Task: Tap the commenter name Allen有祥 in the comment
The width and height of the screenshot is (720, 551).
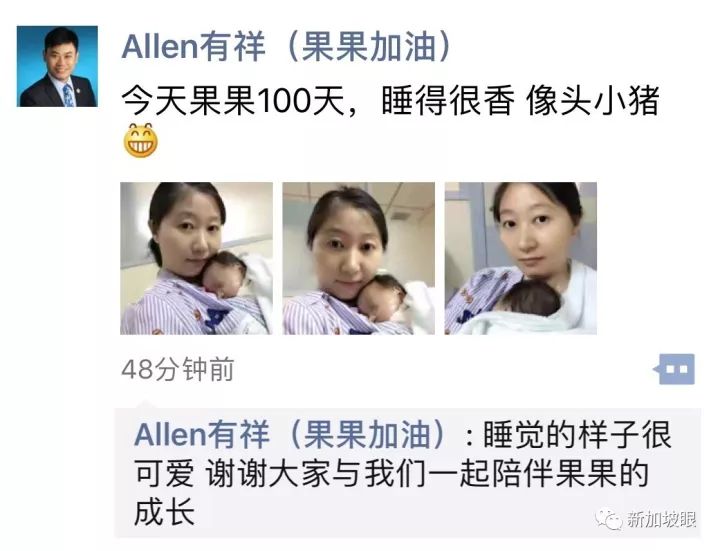Action: [202, 434]
